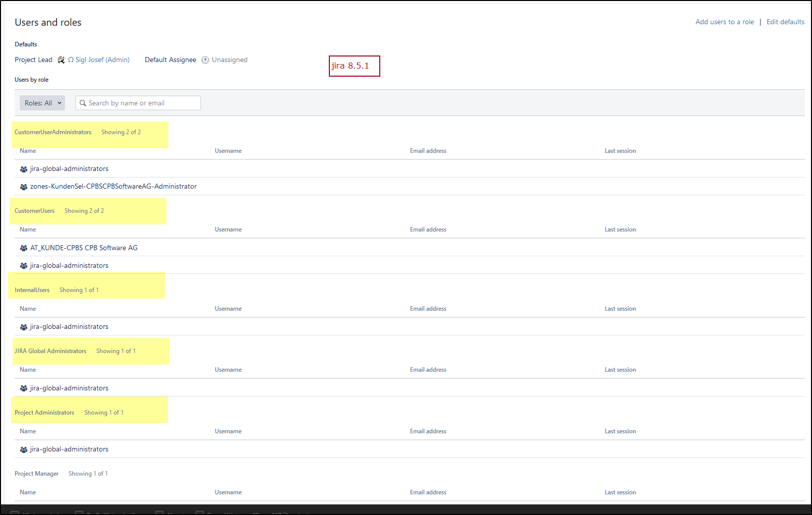This screenshot has height=515, width=812.
Task: Click the group icon beside AT_KUNDE-CPBS CPB Software AG
Action: click(24, 248)
